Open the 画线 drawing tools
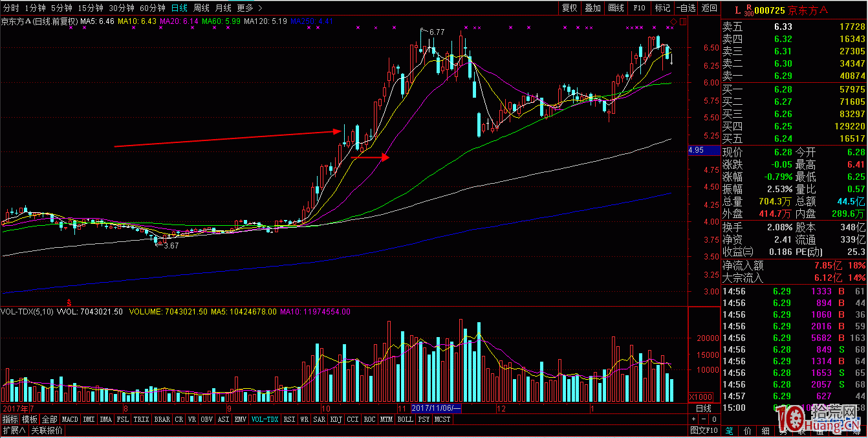 (x=616, y=8)
